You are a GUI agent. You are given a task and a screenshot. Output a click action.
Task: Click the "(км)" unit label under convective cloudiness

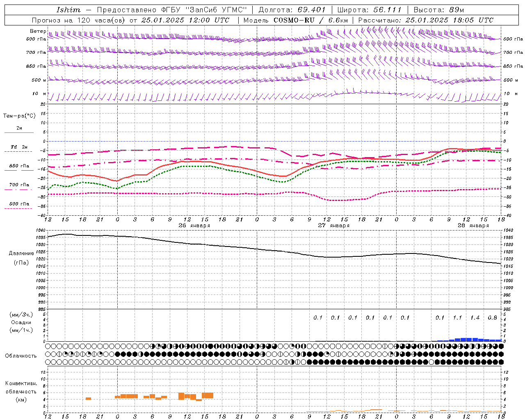pyautogui.click(x=21, y=399)
